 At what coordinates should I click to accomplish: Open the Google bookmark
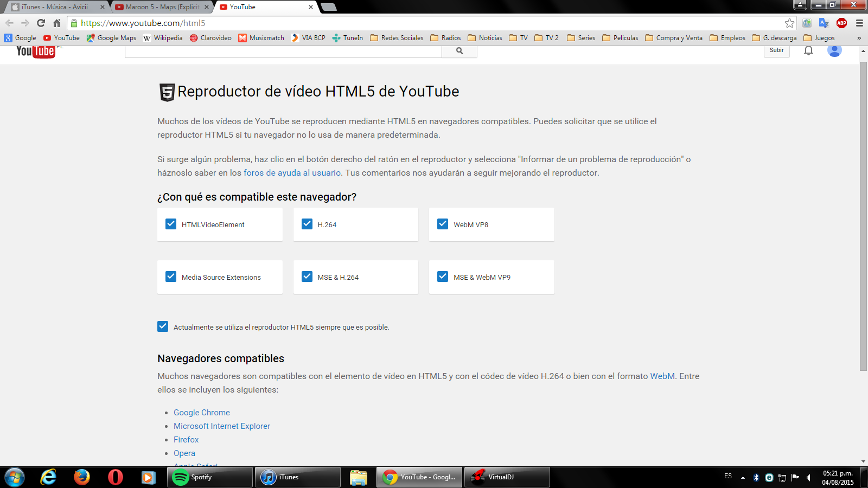[x=20, y=38]
